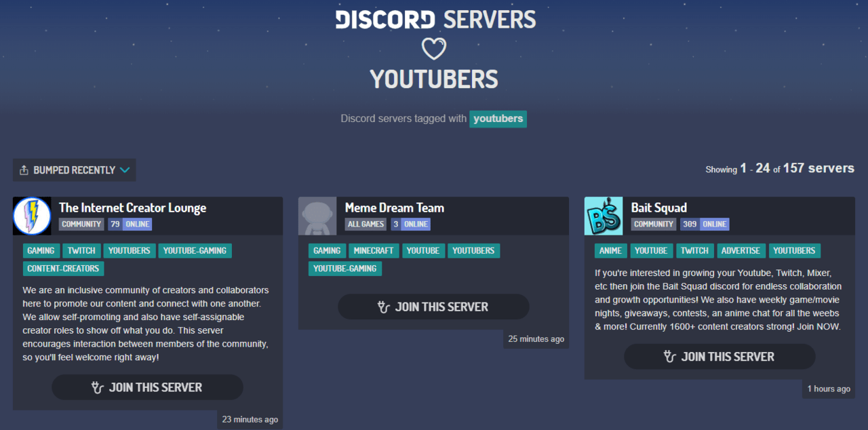Click the MINECRAFT tag

pos(374,250)
